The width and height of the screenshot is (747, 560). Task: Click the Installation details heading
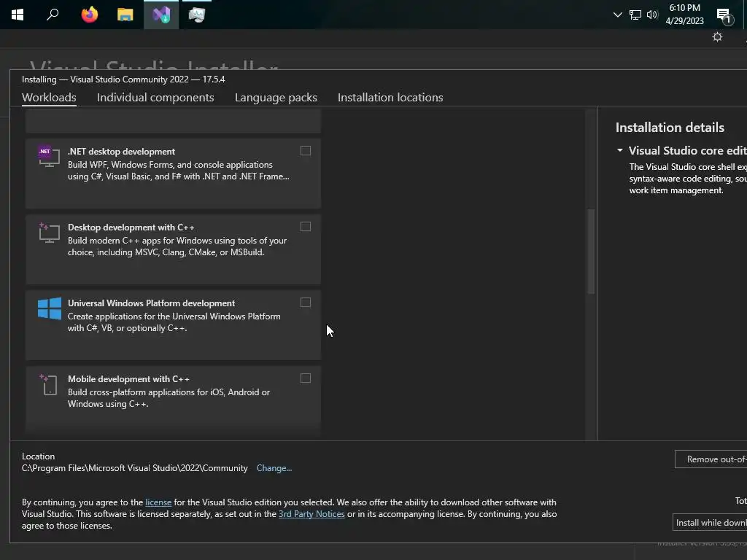pyautogui.click(x=670, y=128)
